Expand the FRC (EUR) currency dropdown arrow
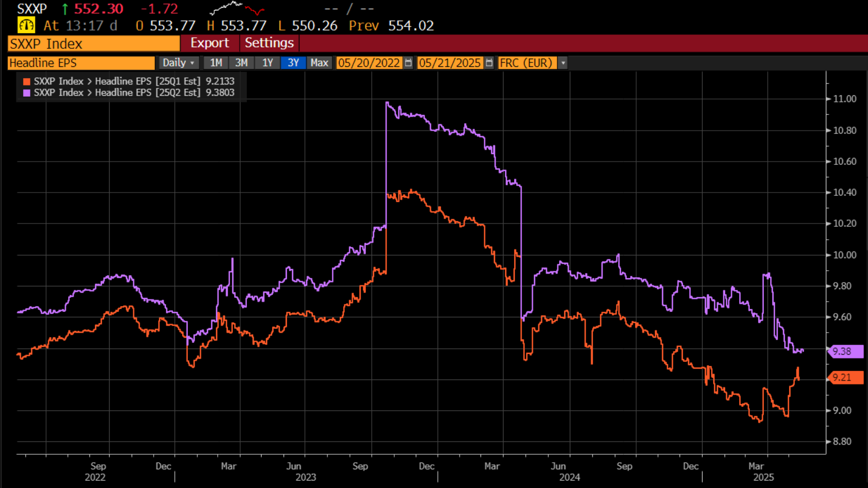The image size is (868, 488). point(563,62)
